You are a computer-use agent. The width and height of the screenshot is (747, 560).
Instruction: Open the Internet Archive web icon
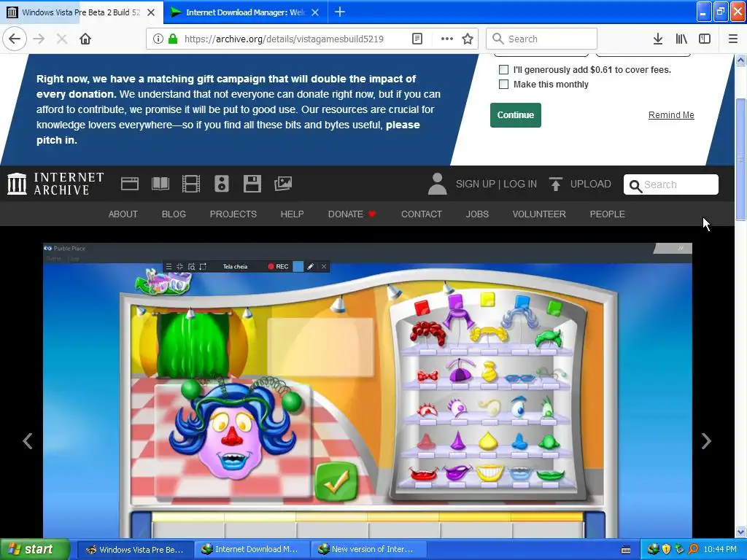[130, 184]
